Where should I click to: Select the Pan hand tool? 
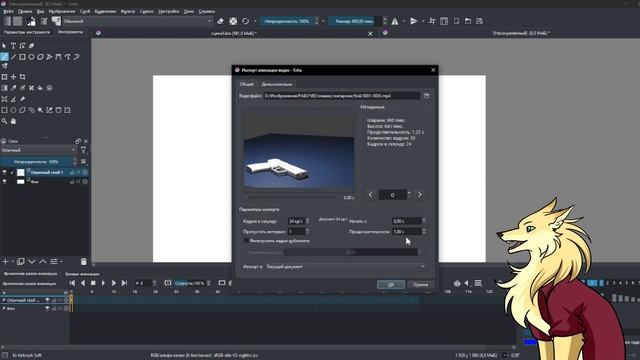coord(13,121)
